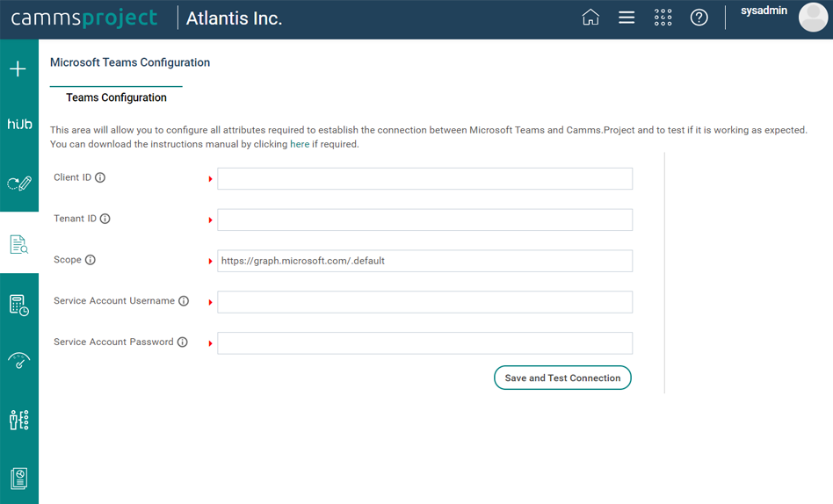Open the help question mark icon
This screenshot has width=833, height=504.
tap(699, 18)
